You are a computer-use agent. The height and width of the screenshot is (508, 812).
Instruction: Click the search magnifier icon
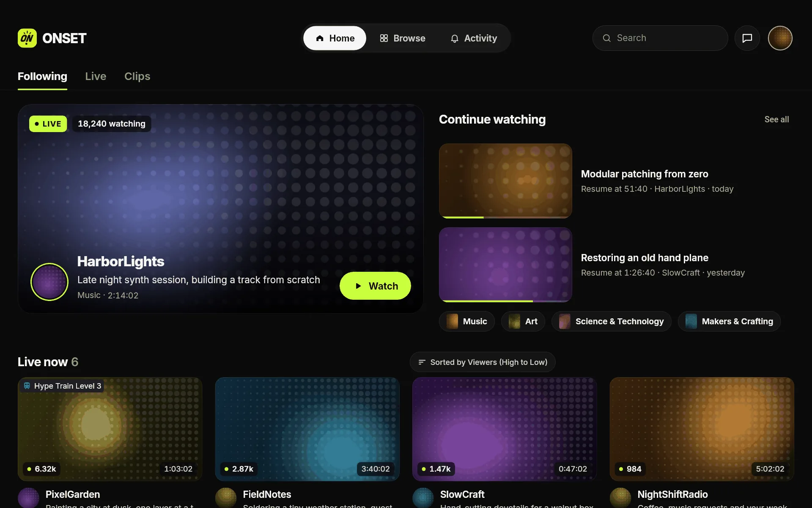point(607,38)
